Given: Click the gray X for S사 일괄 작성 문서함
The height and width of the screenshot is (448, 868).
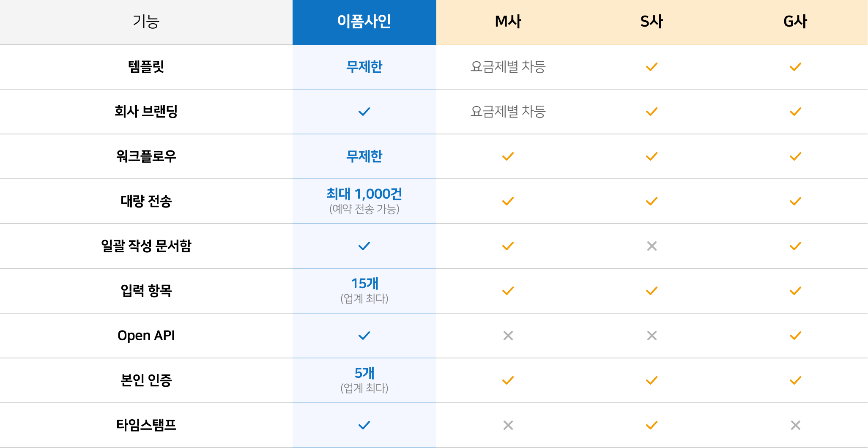Looking at the screenshot, I should tap(652, 246).
